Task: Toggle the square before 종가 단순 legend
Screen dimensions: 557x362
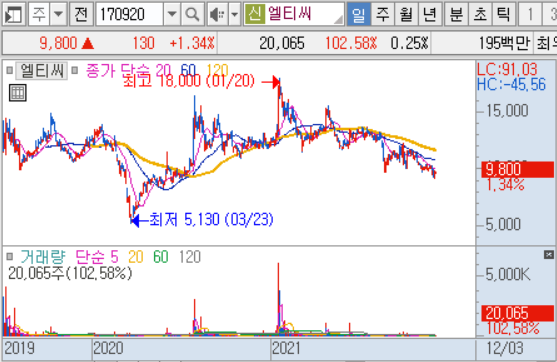Action: pos(75,70)
